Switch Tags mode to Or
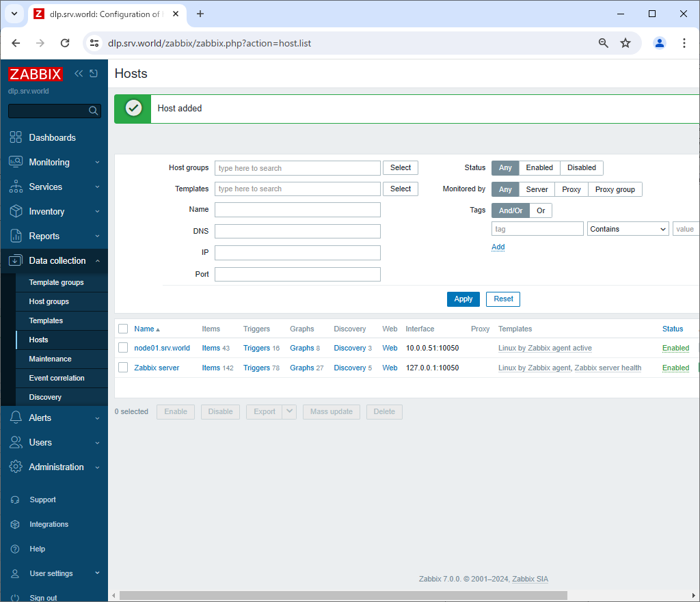The width and height of the screenshot is (700, 602). [541, 210]
